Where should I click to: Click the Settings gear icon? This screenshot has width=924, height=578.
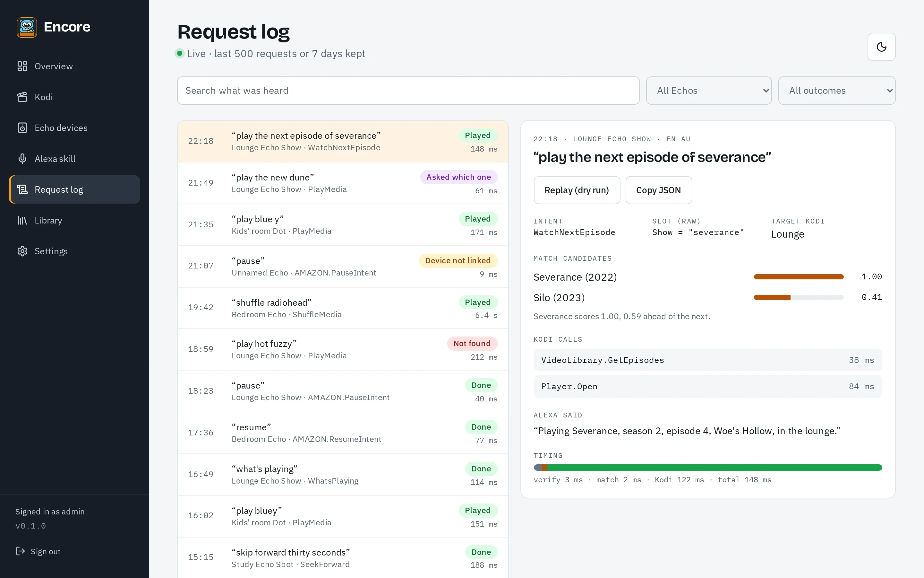tap(22, 251)
